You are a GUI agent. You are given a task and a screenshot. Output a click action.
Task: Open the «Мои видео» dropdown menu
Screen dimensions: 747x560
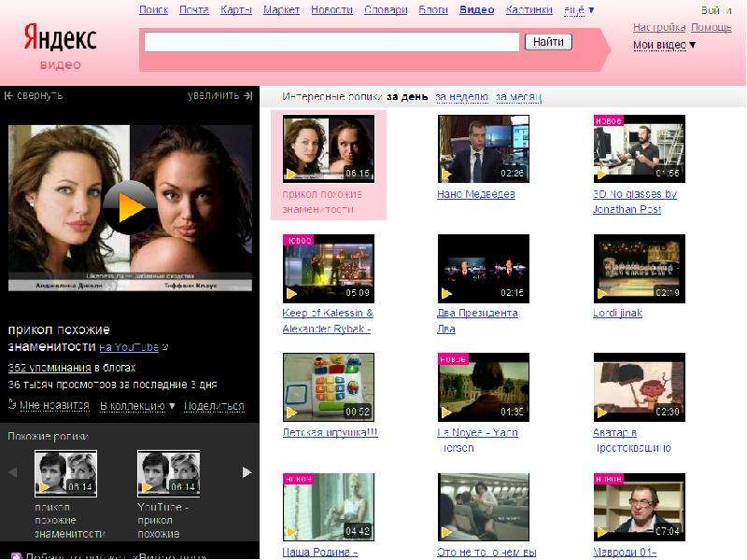click(664, 45)
